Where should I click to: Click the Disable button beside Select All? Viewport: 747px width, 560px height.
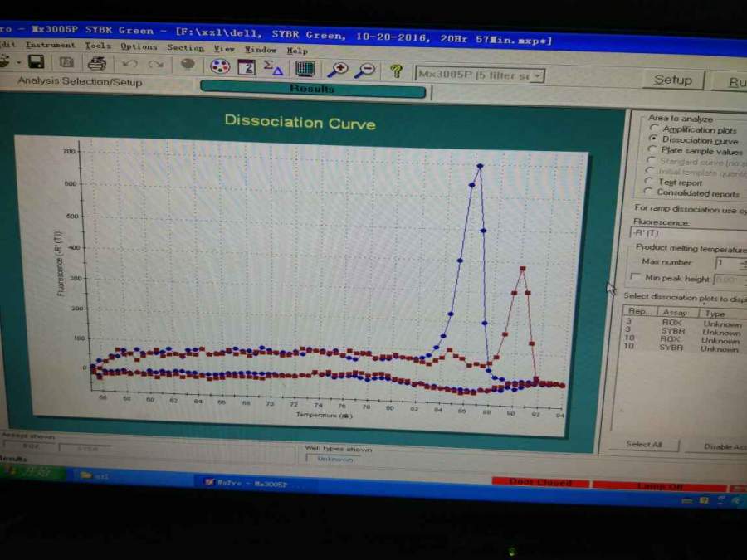pyautogui.click(x=717, y=446)
